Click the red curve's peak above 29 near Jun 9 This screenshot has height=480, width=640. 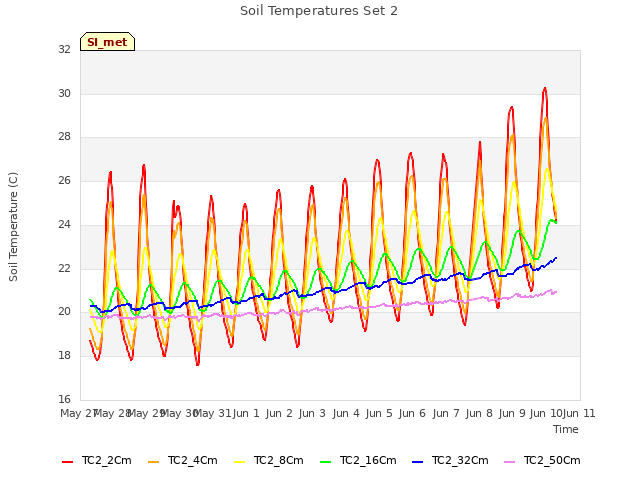pos(511,107)
